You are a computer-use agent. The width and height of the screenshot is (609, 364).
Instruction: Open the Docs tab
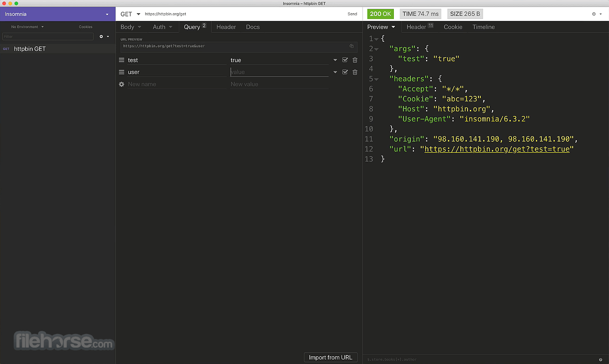(253, 27)
